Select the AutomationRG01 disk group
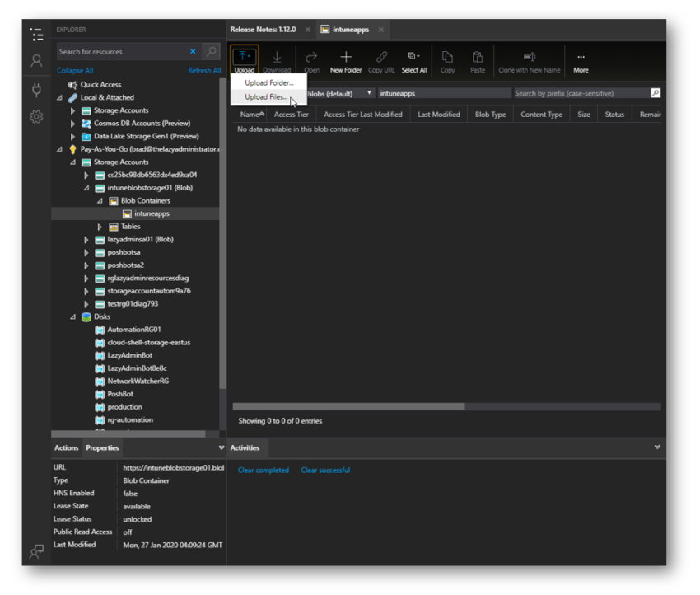 [134, 329]
